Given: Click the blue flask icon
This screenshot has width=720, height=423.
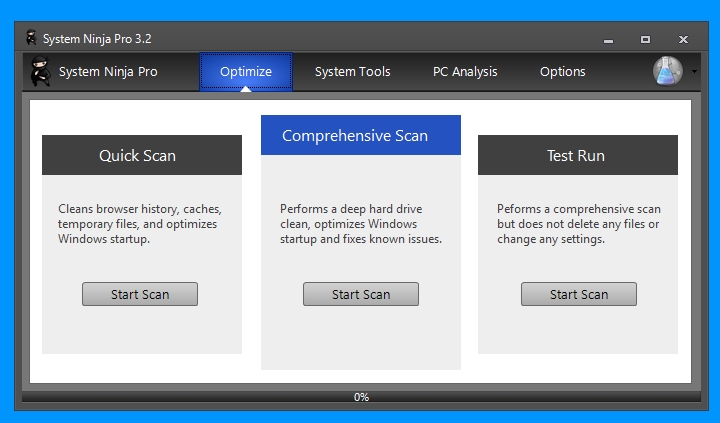Looking at the screenshot, I should [668, 71].
